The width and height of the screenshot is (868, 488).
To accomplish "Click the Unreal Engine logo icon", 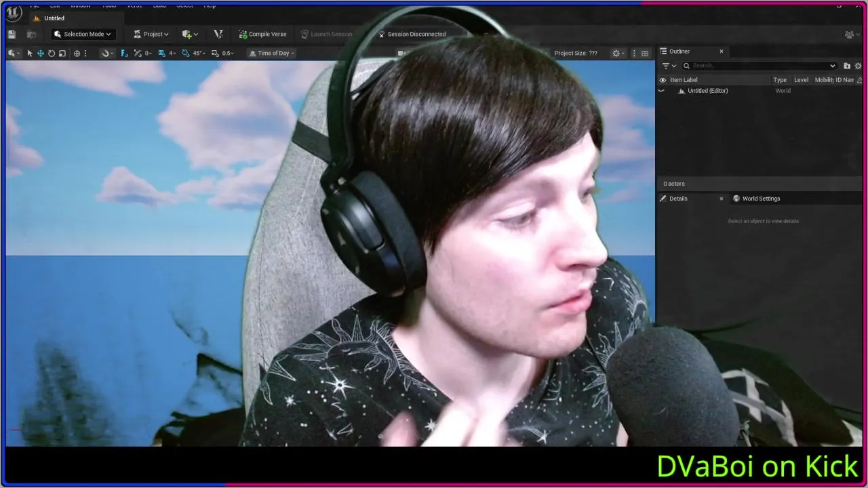I will click(x=14, y=14).
